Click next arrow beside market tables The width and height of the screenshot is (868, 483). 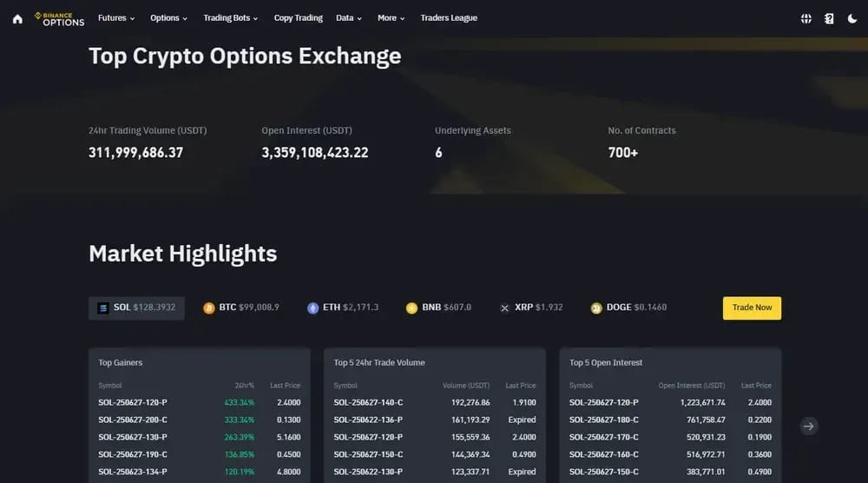tap(809, 426)
